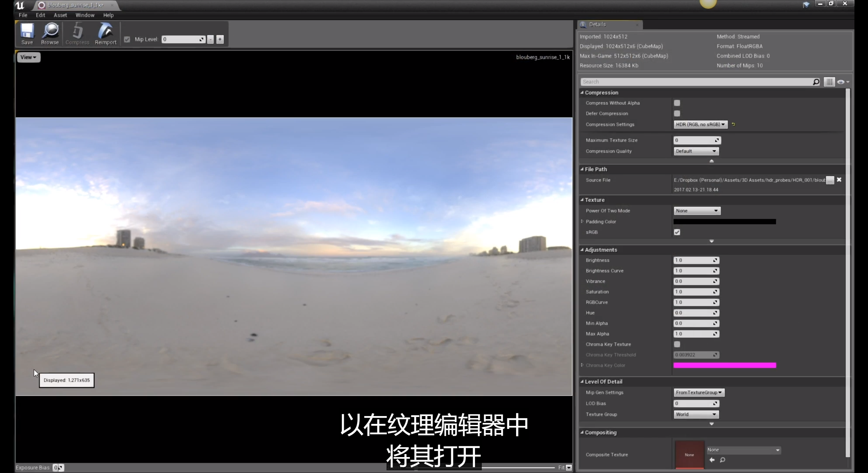This screenshot has height=473, width=868.
Task: Click the View options button
Action: pyautogui.click(x=28, y=57)
